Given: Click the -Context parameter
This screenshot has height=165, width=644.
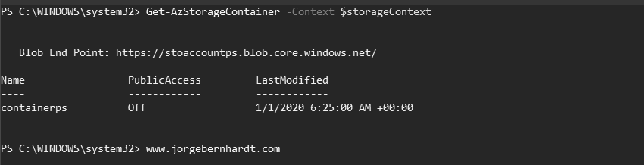Looking at the screenshot, I should 310,12.
